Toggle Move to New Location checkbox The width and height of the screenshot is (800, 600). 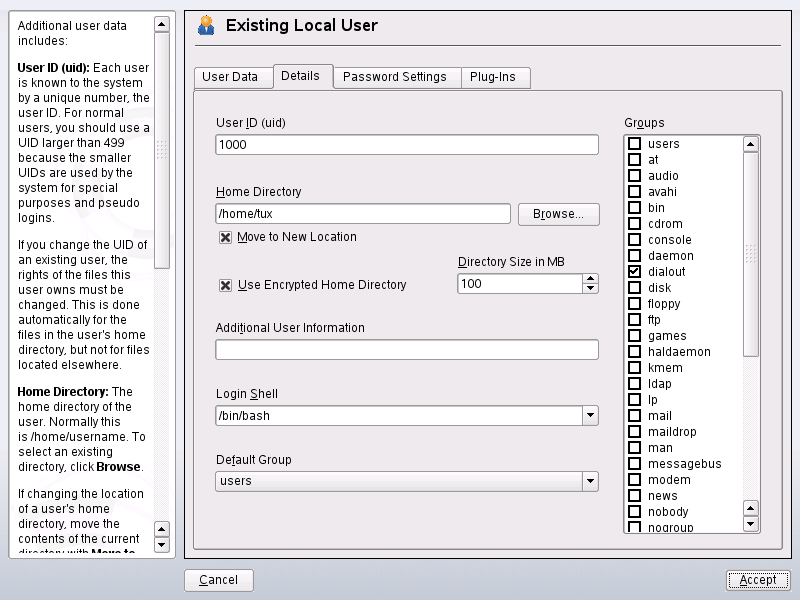(226, 237)
